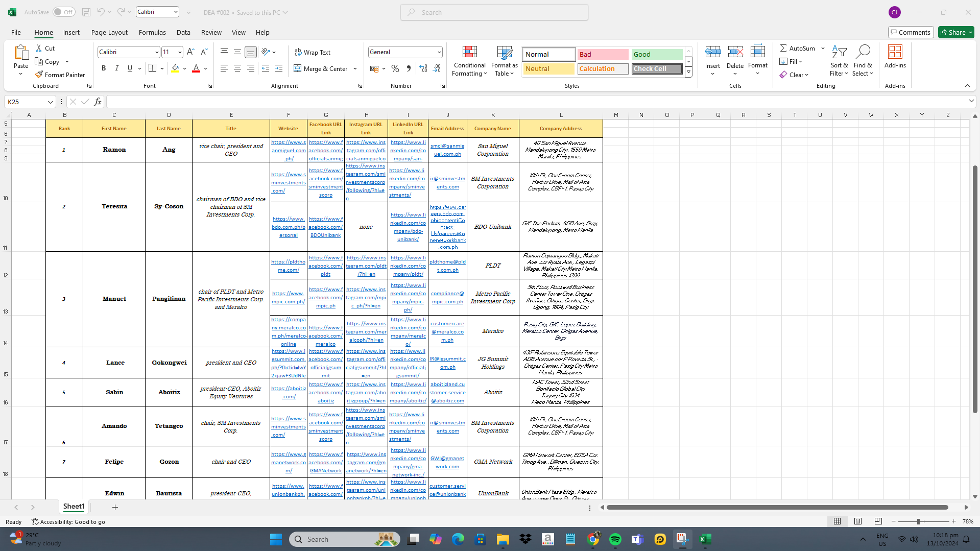Open Spotify from the taskbar
Screen dimensions: 980x551
615,539
